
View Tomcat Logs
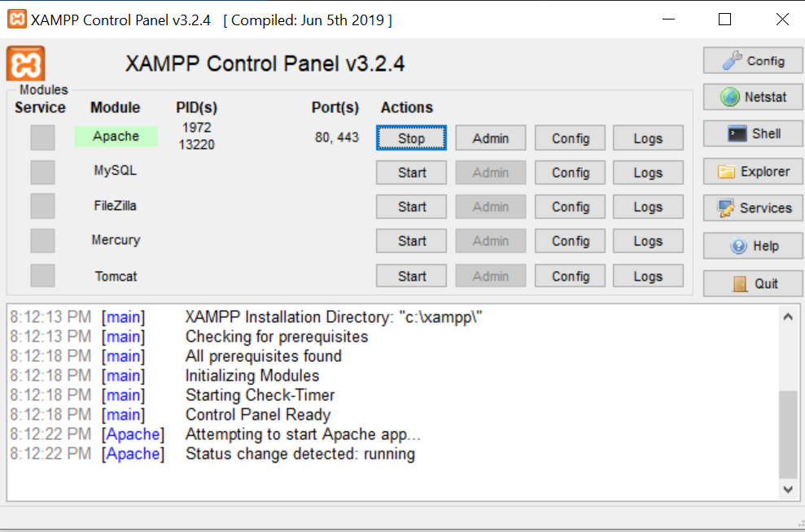point(649,276)
